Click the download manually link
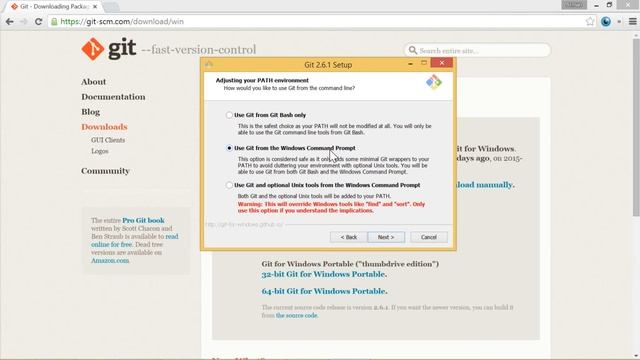Screen dimensions: 640x360 (484, 185)
